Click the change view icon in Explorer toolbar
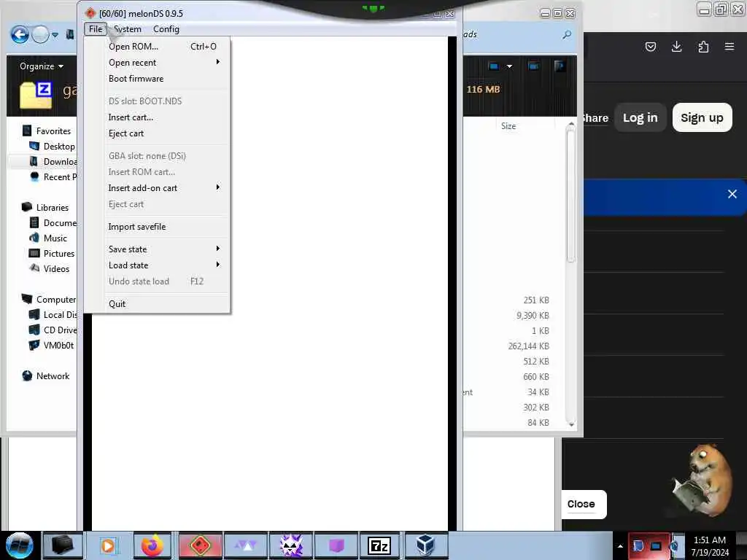 click(x=494, y=66)
